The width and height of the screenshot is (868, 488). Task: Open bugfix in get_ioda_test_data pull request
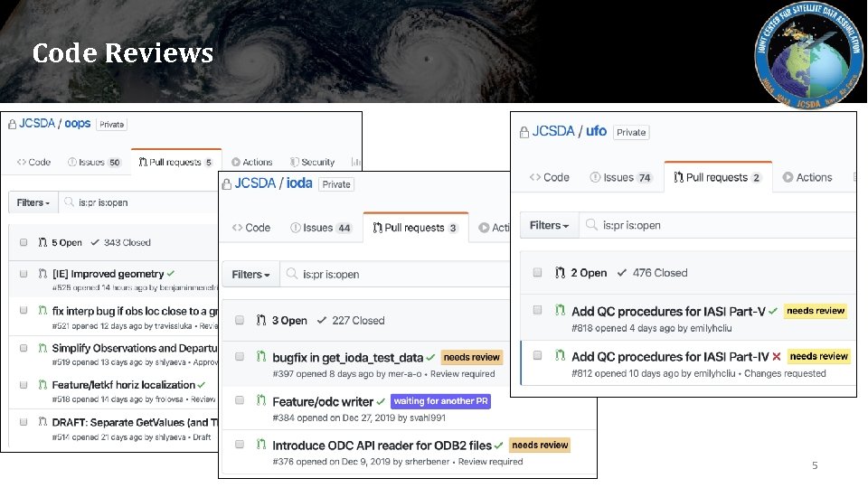[x=347, y=358]
